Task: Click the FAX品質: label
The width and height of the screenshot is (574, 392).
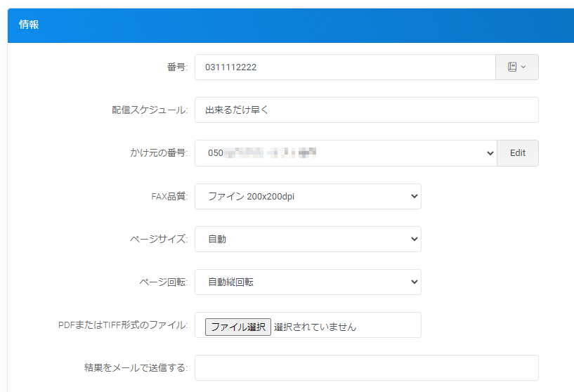Action: (x=164, y=197)
